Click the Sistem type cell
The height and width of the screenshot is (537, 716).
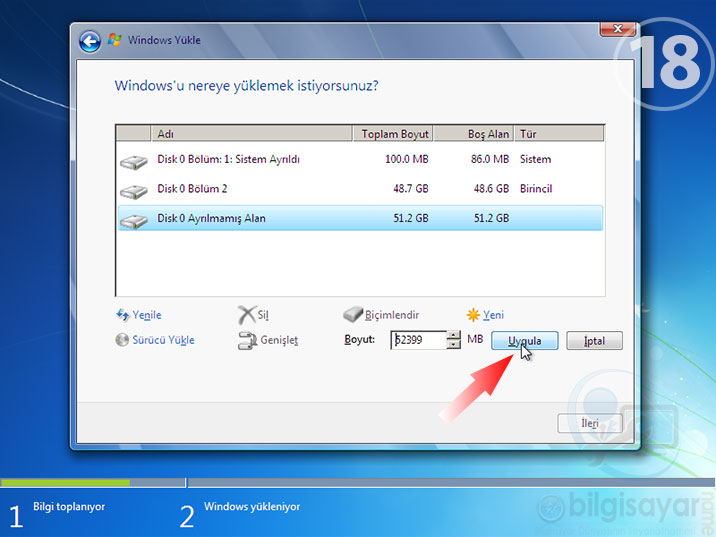pyautogui.click(x=535, y=159)
